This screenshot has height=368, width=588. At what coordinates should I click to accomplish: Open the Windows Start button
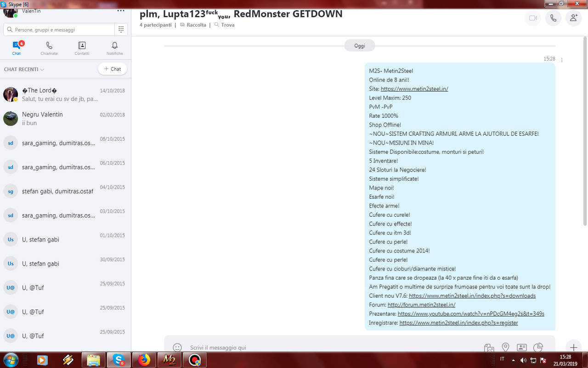coord(10,360)
